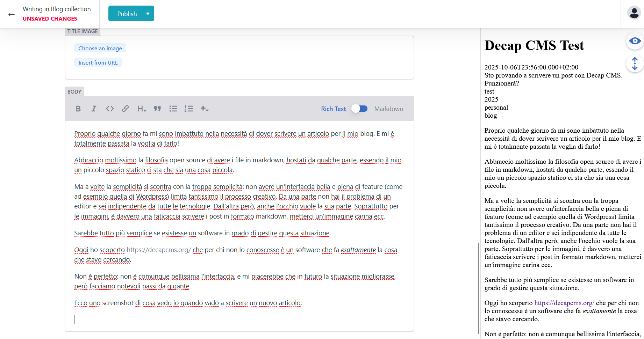Toggle Rich Text and Markdown switch

(360, 109)
